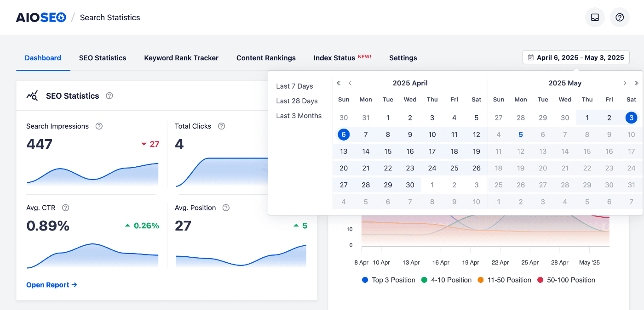The image size is (644, 310).
Task: Open the Settings tab
Action: click(403, 58)
